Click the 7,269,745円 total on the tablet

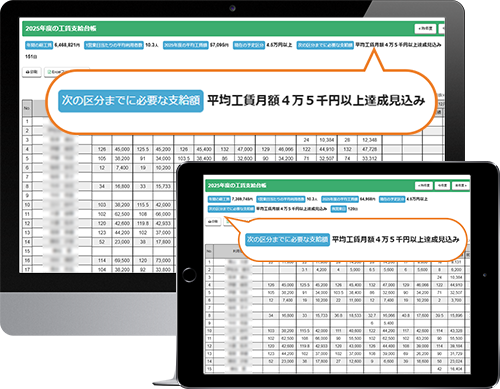pos(242,199)
